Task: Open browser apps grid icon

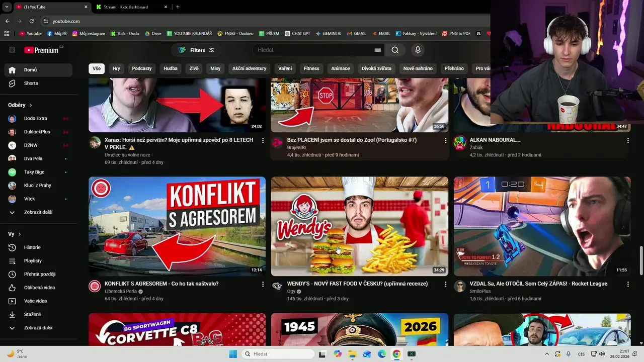Action: (x=7, y=34)
